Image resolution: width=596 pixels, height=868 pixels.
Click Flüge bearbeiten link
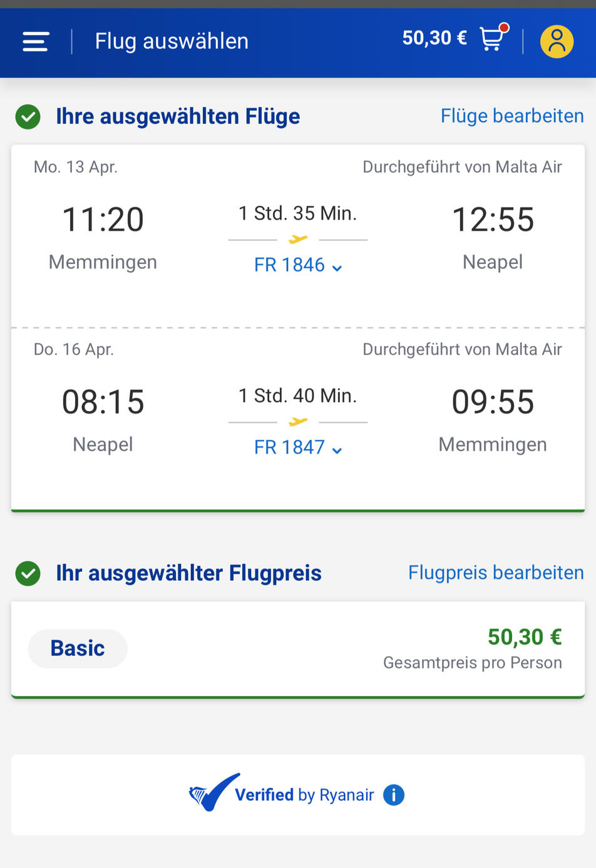512,116
